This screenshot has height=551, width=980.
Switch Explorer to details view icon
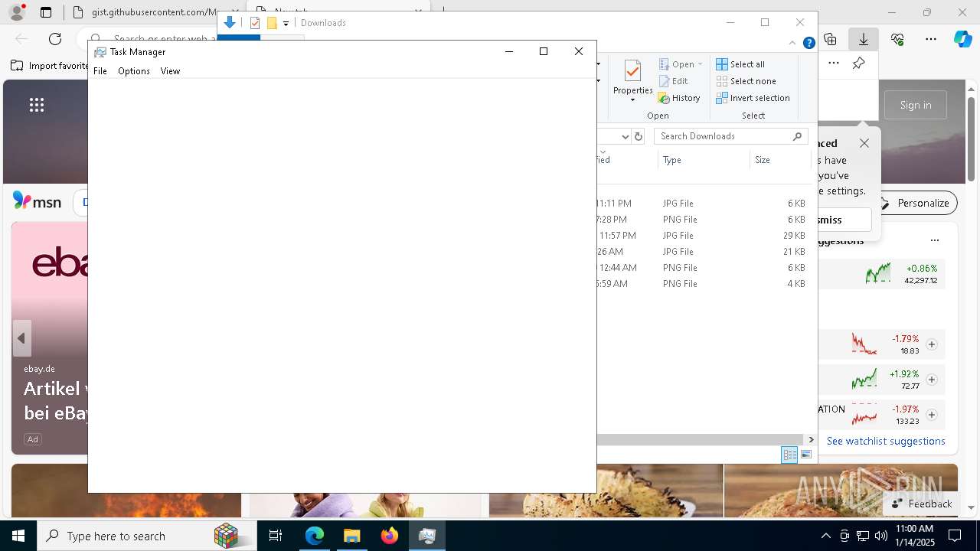coord(789,455)
